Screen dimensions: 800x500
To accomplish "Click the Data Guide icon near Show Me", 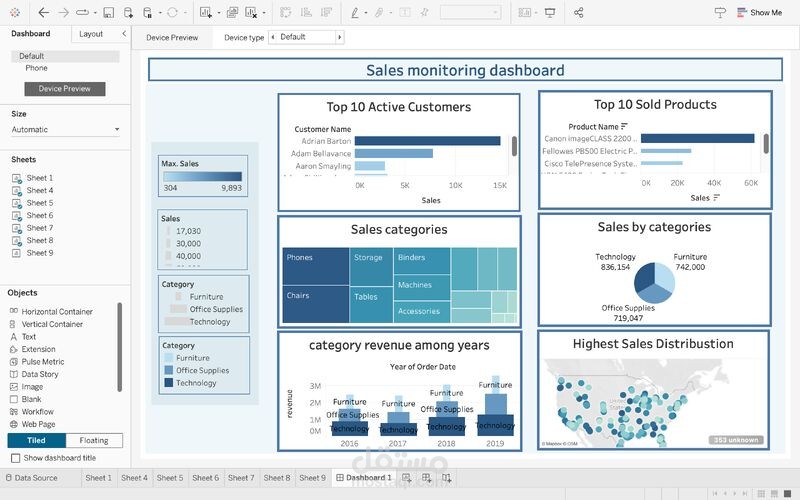I will pos(720,13).
